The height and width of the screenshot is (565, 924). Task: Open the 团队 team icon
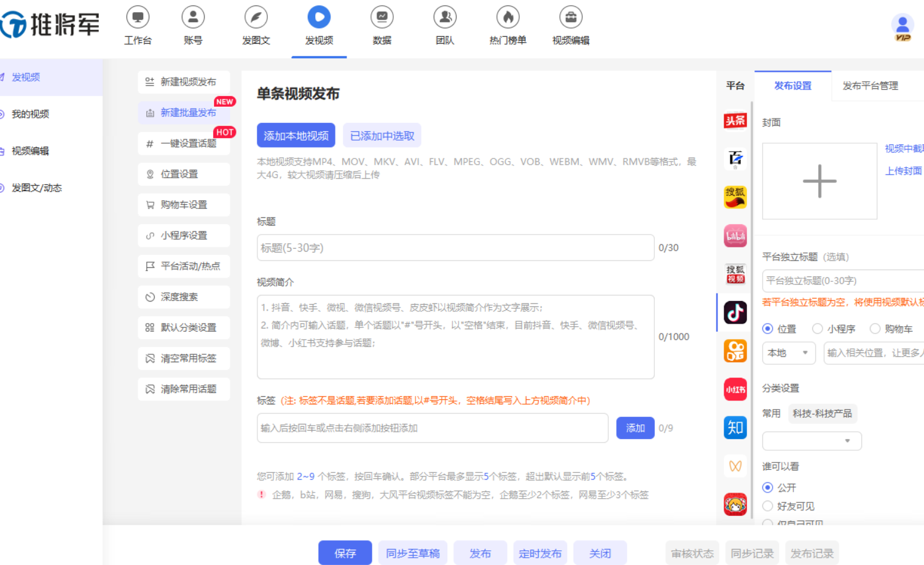coord(445,17)
